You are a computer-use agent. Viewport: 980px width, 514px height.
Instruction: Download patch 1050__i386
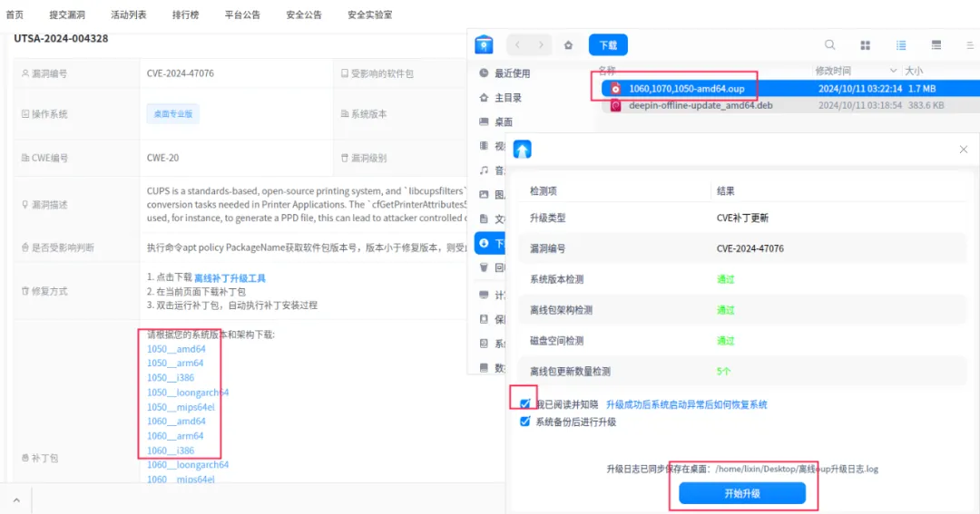(171, 378)
